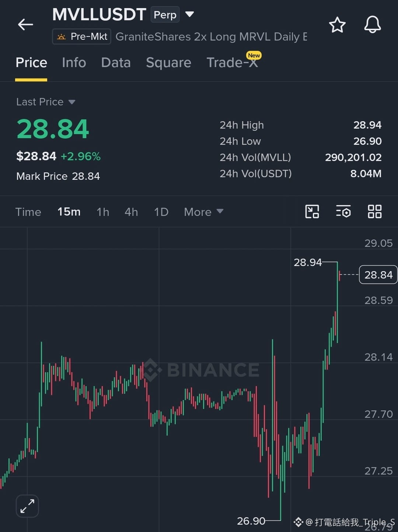Open chart indicator settings icon
This screenshot has width=398, height=532.
coord(343,211)
